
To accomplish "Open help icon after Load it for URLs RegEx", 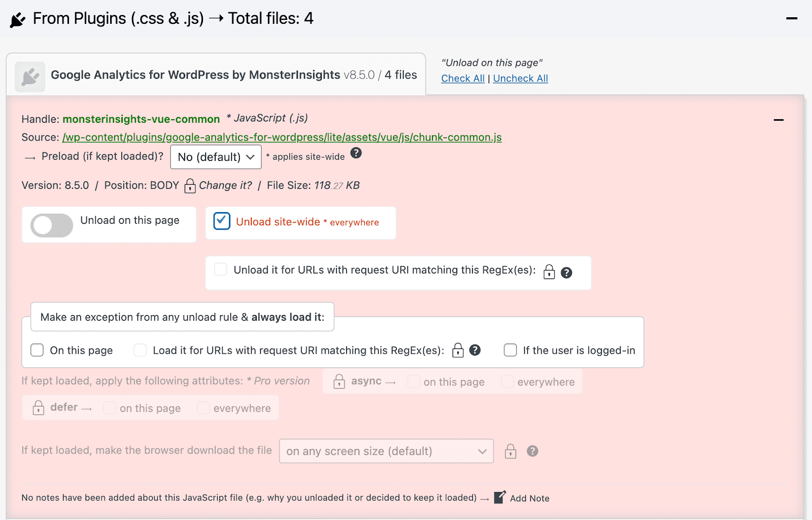I will (475, 350).
